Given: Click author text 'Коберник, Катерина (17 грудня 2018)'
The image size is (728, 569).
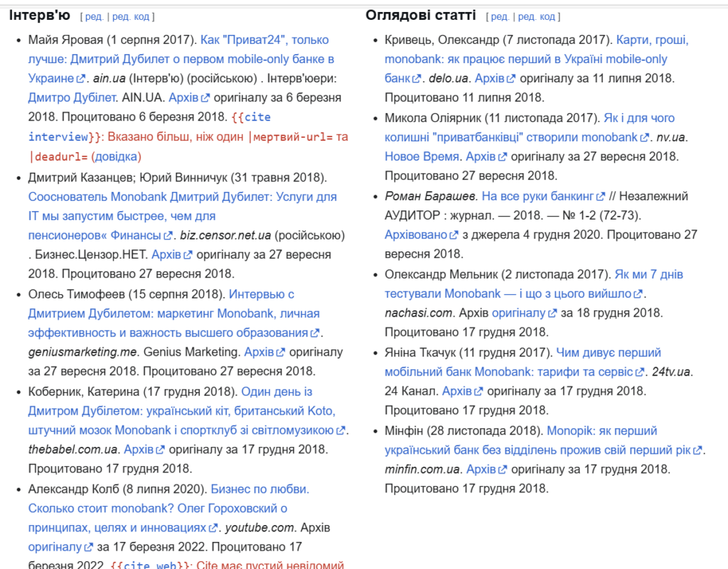Looking at the screenshot, I should pos(133,391).
